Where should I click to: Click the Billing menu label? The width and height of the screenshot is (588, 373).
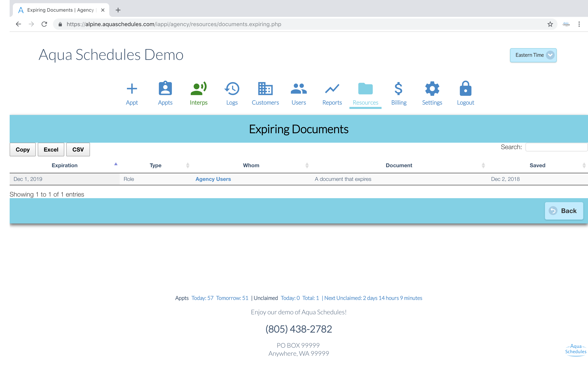[x=399, y=103]
